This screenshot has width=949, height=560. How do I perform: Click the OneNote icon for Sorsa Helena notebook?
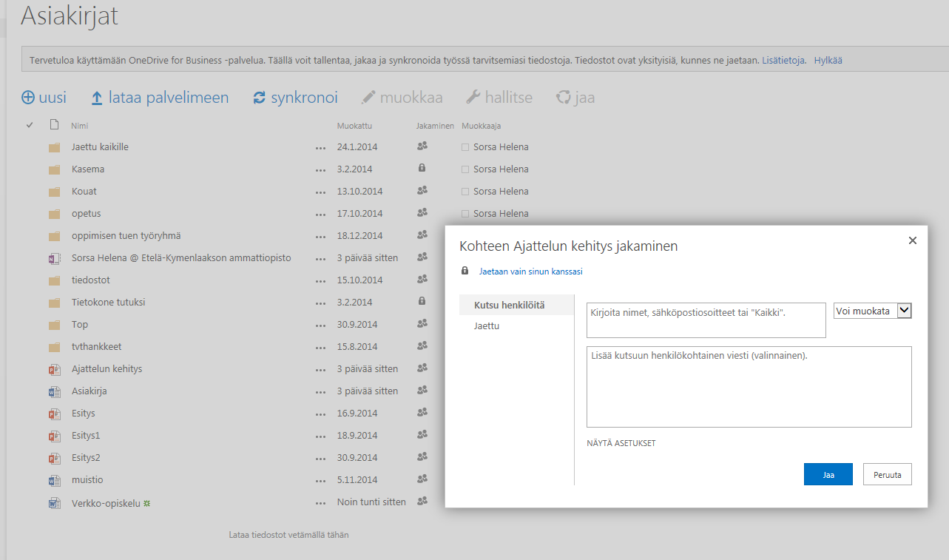53,258
